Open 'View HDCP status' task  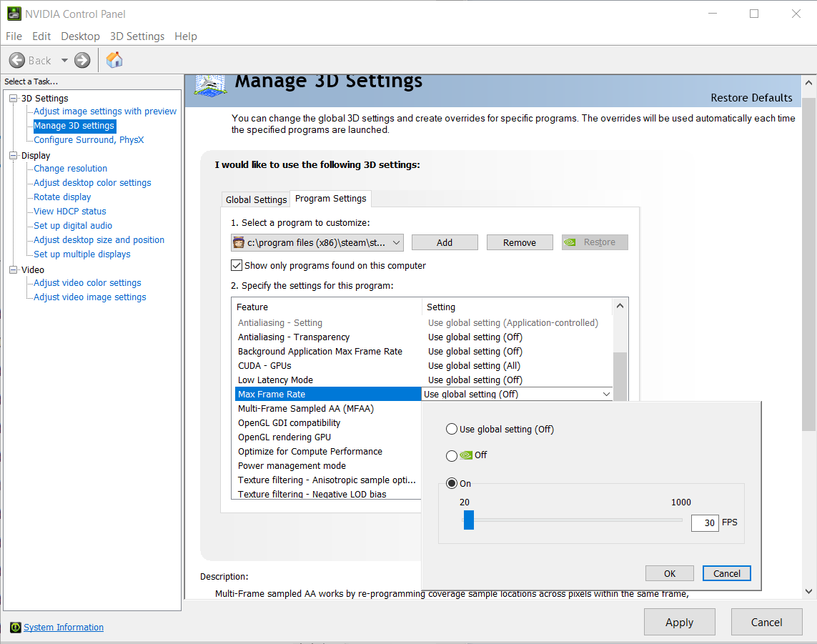point(70,211)
